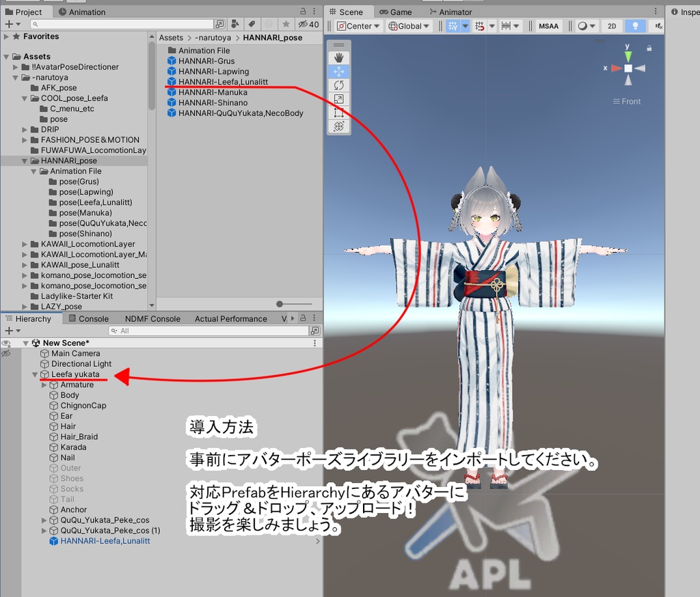Expand the KAWAII_LocomotionLayer folder
The image size is (700, 597).
pos(25,244)
